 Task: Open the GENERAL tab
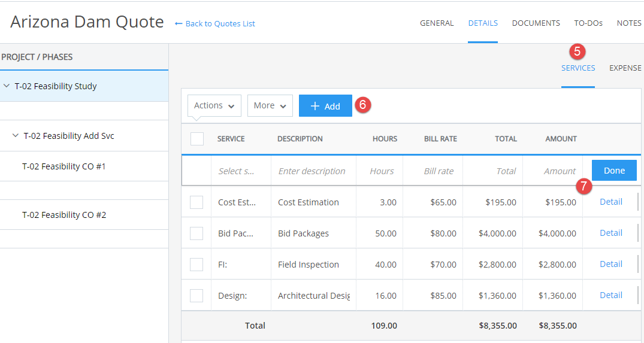(x=437, y=23)
